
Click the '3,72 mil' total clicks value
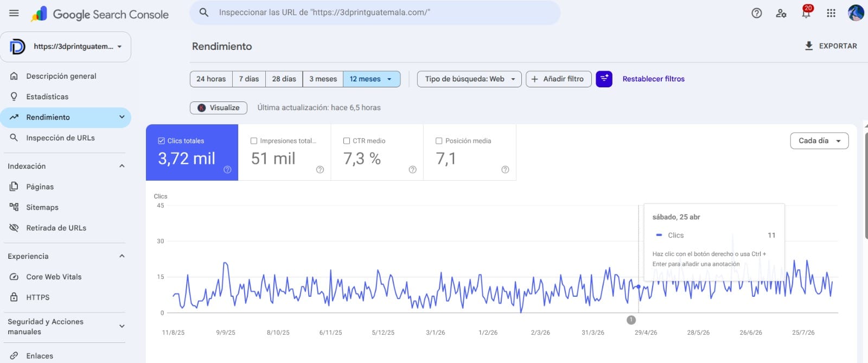[187, 158]
